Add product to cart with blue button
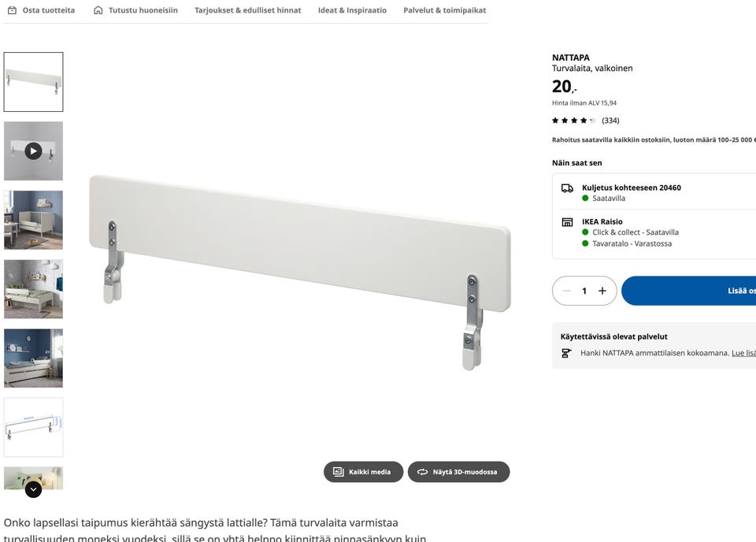This screenshot has height=542, width=756. [x=688, y=291]
